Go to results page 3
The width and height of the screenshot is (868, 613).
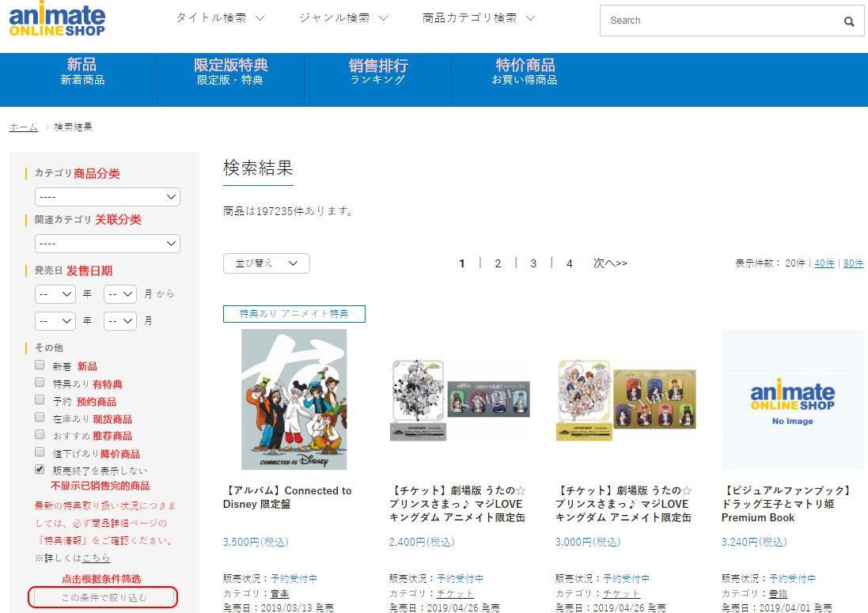533,263
